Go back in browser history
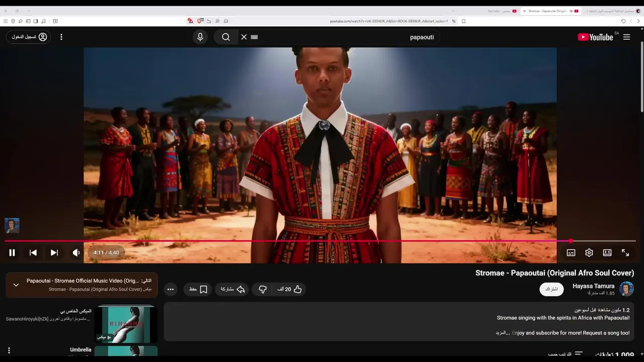Viewport: 644px width, 362px height. 638,21
